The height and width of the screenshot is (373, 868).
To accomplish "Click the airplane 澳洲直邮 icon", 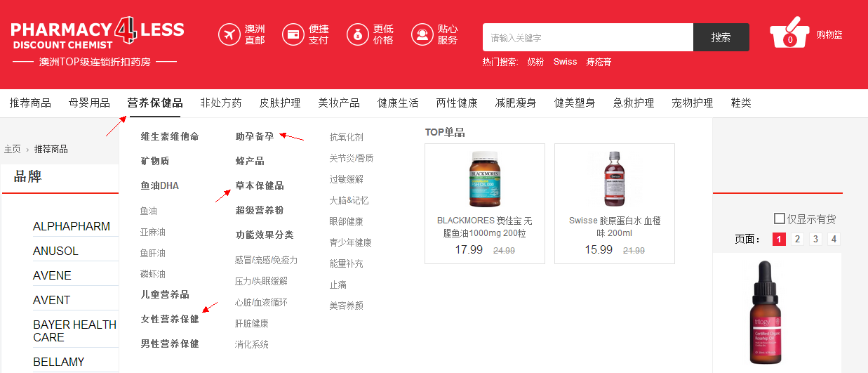I will click(x=229, y=34).
